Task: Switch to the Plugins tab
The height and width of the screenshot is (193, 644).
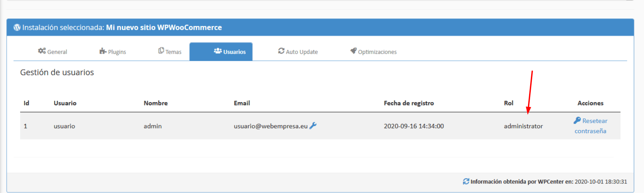Action: [112, 52]
